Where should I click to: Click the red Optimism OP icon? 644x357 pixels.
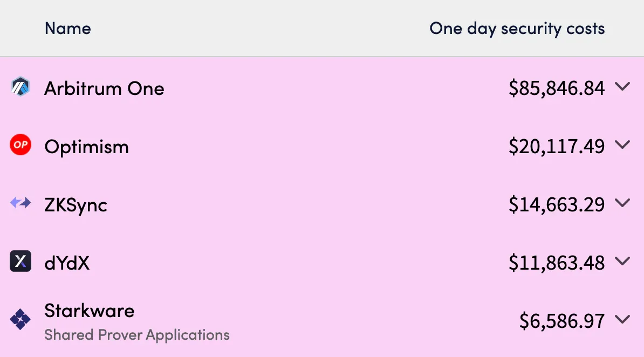tap(20, 145)
